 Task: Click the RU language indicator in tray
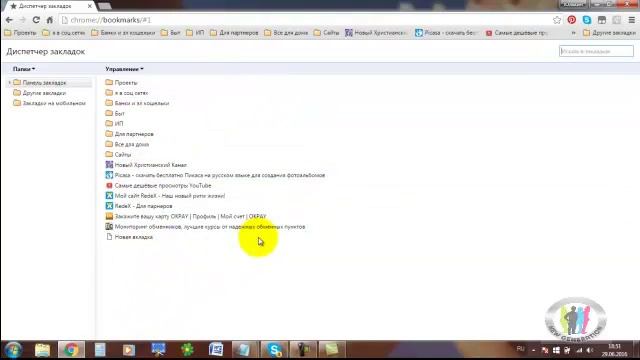pyautogui.click(x=520, y=349)
